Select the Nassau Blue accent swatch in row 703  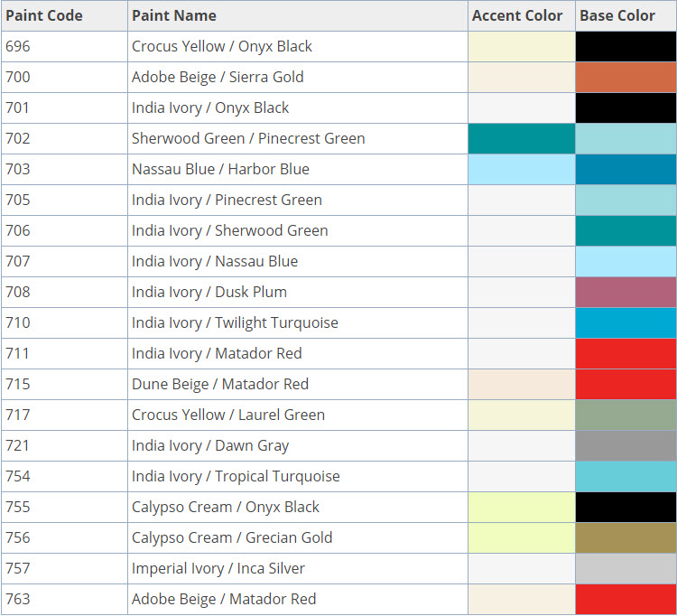[522, 169]
